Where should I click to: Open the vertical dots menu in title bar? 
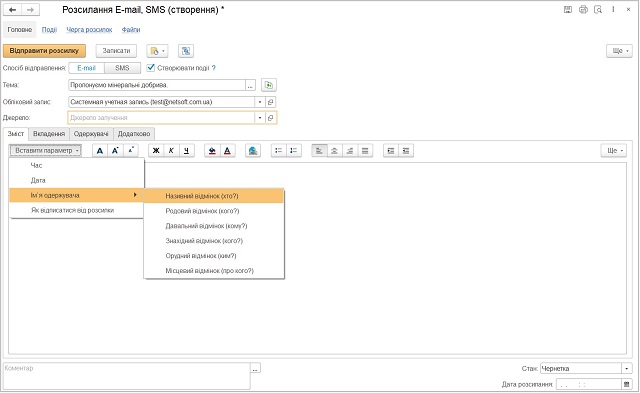tap(613, 9)
